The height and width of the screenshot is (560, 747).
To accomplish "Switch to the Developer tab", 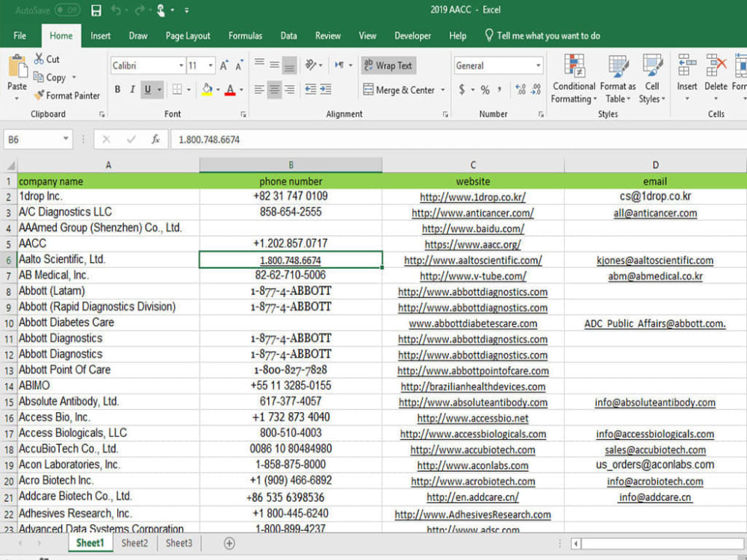I will [x=412, y=36].
